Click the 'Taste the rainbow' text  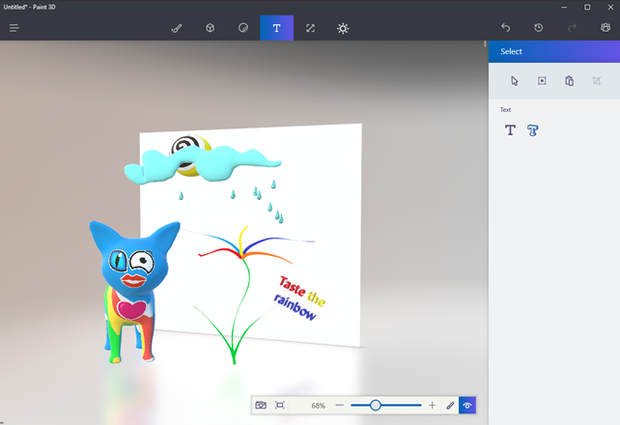(x=300, y=298)
